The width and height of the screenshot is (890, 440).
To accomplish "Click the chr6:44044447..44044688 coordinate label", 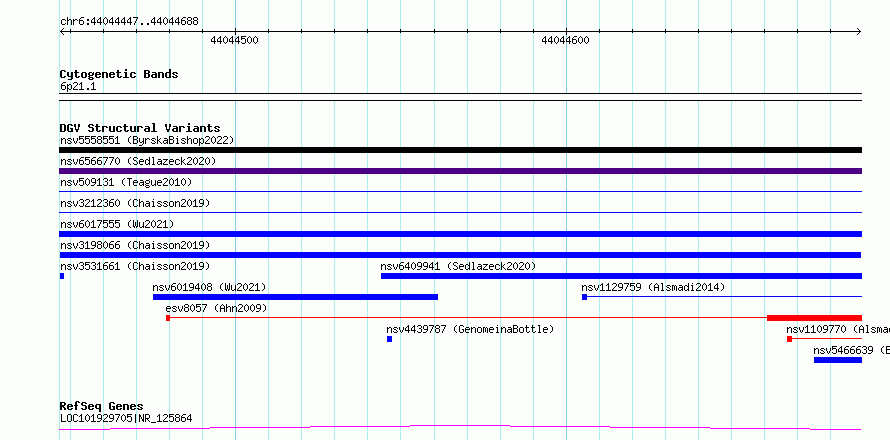I will (129, 22).
